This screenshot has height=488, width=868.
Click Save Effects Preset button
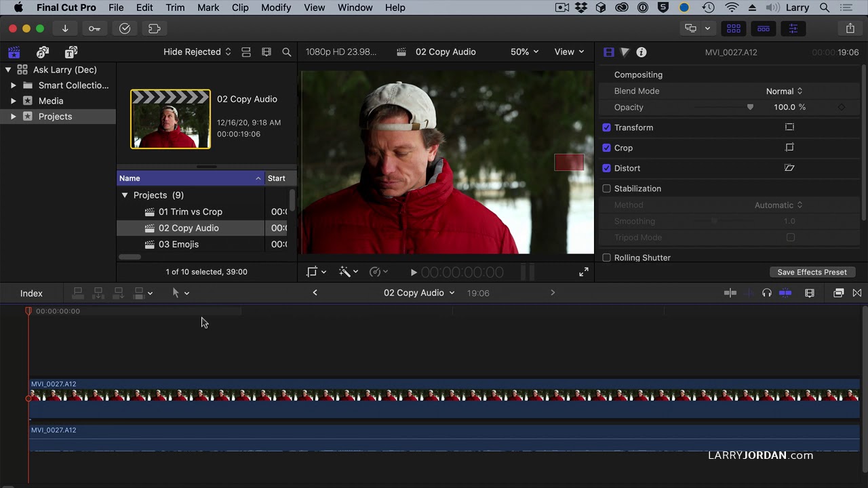coord(812,272)
